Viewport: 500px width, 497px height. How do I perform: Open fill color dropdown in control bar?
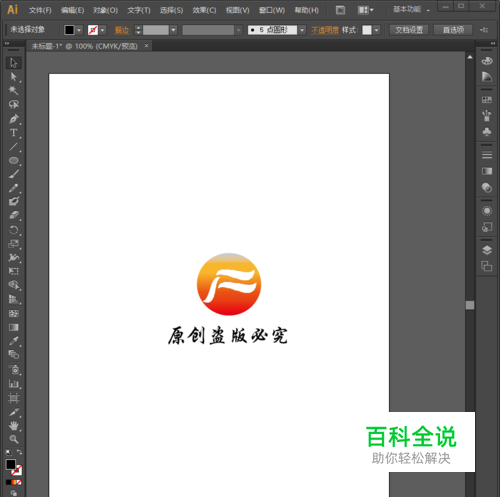point(79,30)
